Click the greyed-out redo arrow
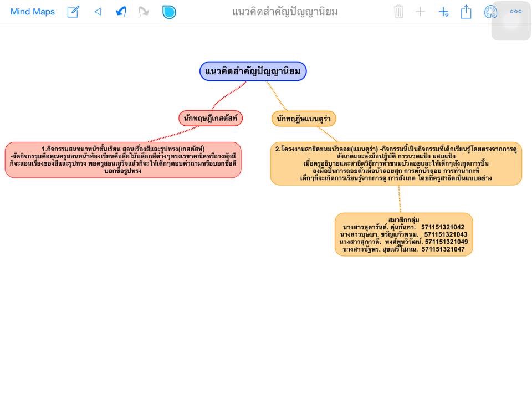532x399 pixels. click(144, 12)
